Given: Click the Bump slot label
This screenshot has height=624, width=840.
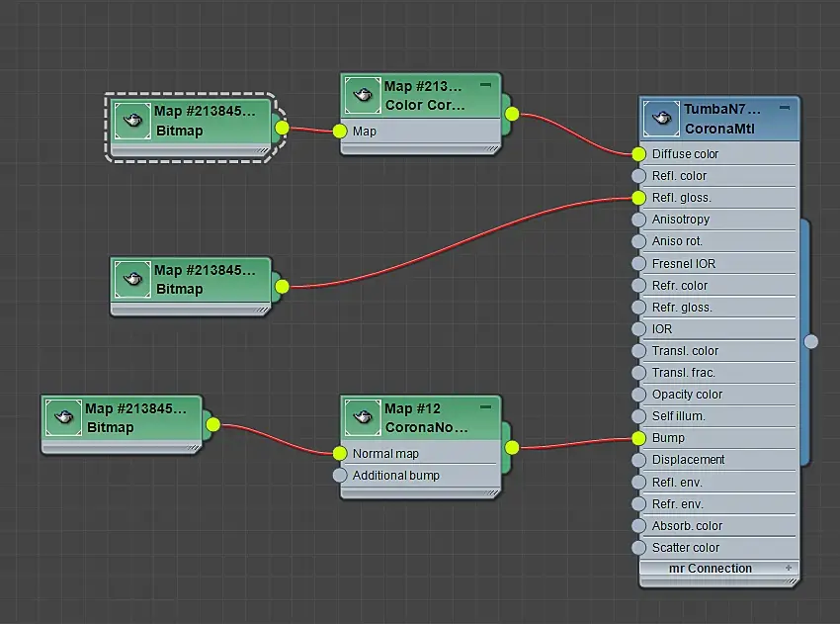Looking at the screenshot, I should tap(668, 438).
